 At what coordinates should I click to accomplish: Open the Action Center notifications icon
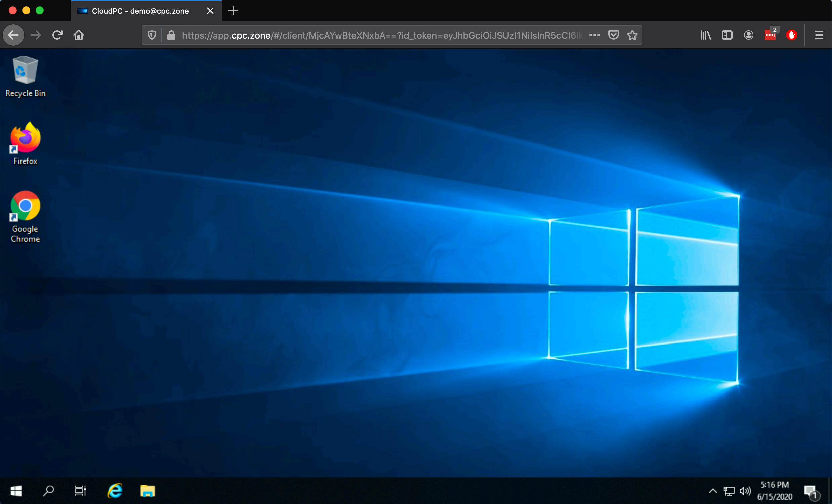811,491
